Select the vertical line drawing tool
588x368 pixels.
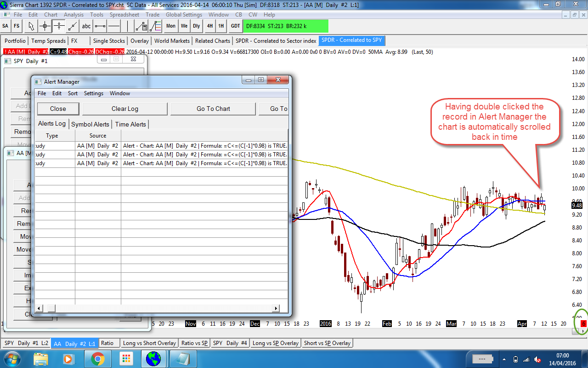click(128, 26)
